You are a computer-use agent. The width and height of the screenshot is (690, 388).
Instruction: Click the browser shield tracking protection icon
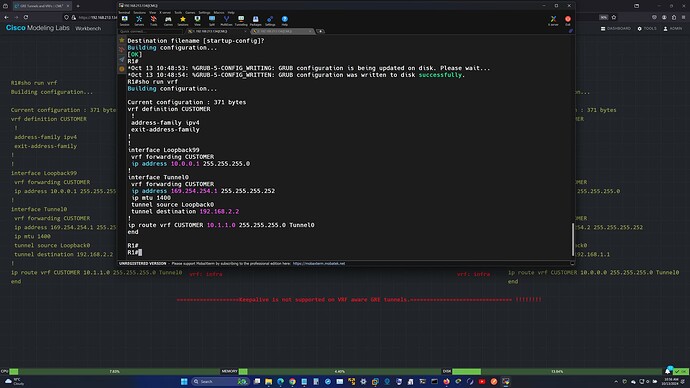(66, 17)
